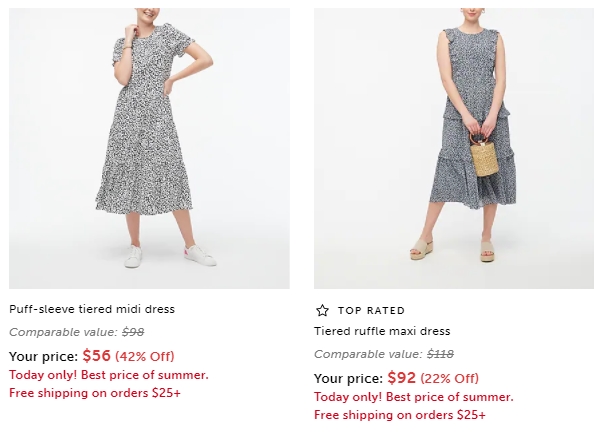This screenshot has height=432, width=594.
Task: Open the Puff-sleeve tiered midi dress title link
Action: pos(92,309)
